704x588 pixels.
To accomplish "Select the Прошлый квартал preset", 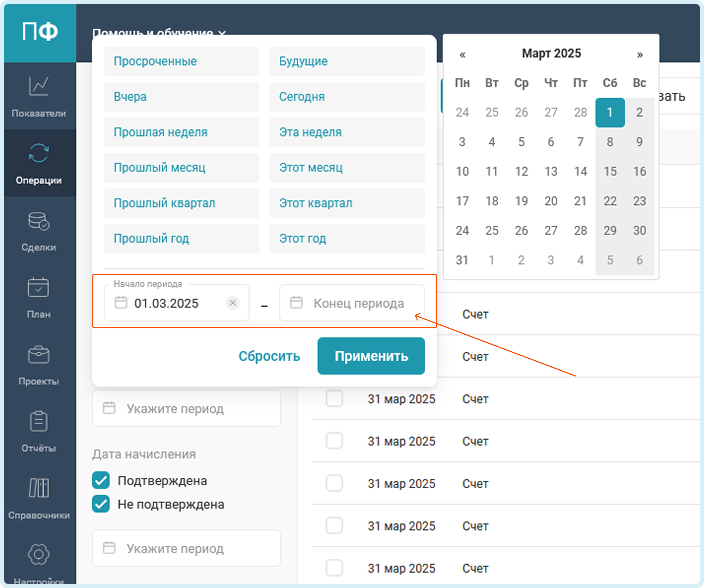I will pos(181,204).
